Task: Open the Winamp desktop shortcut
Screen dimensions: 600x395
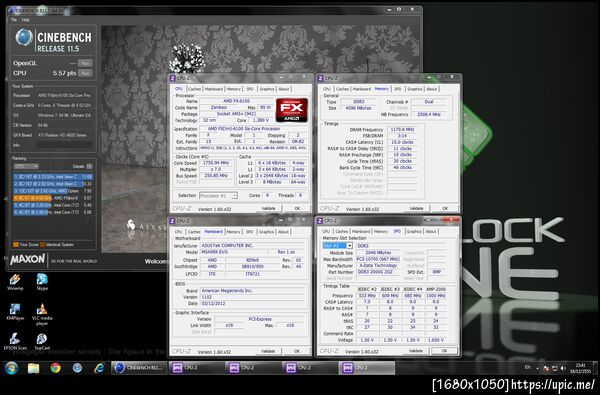Action: 15,282
